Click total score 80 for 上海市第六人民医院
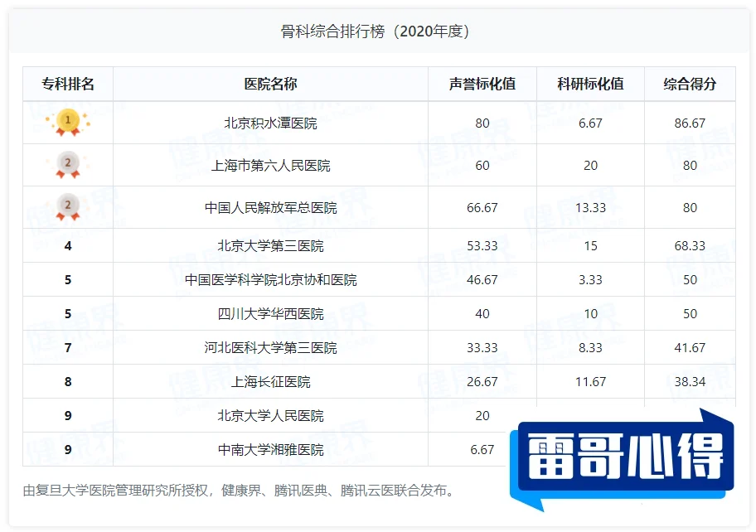The image size is (756, 532). coord(690,166)
